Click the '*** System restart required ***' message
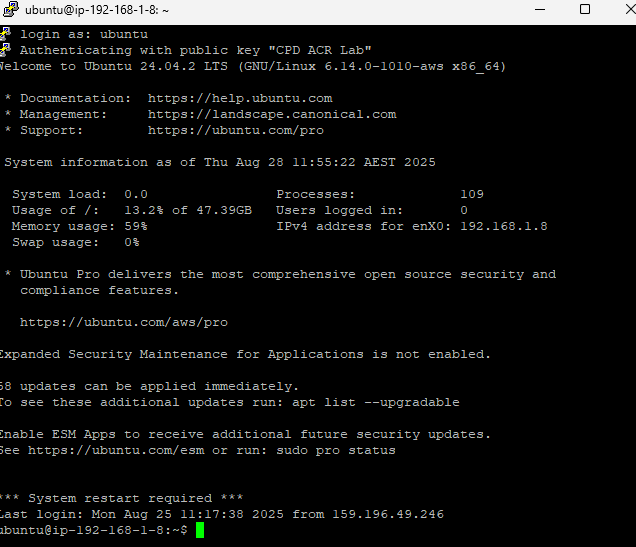 point(121,498)
